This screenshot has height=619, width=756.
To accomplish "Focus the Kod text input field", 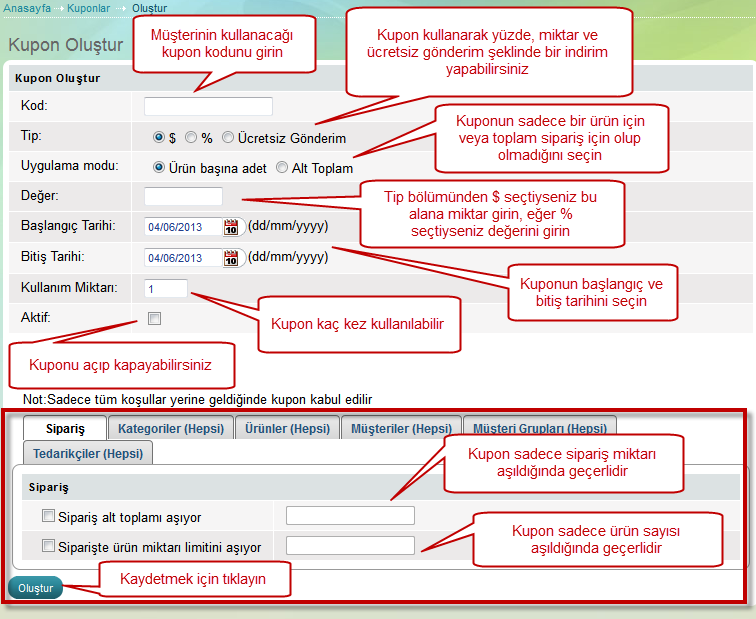I will [x=208, y=106].
